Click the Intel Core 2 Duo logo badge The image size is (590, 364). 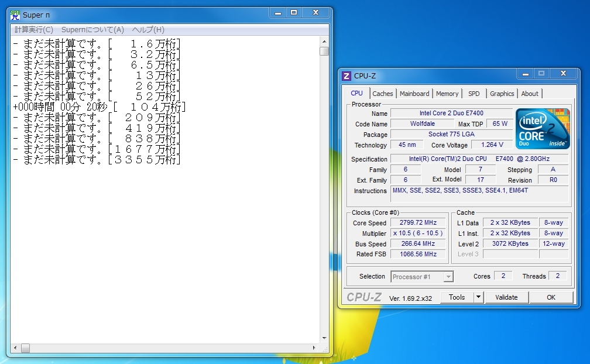(x=543, y=128)
